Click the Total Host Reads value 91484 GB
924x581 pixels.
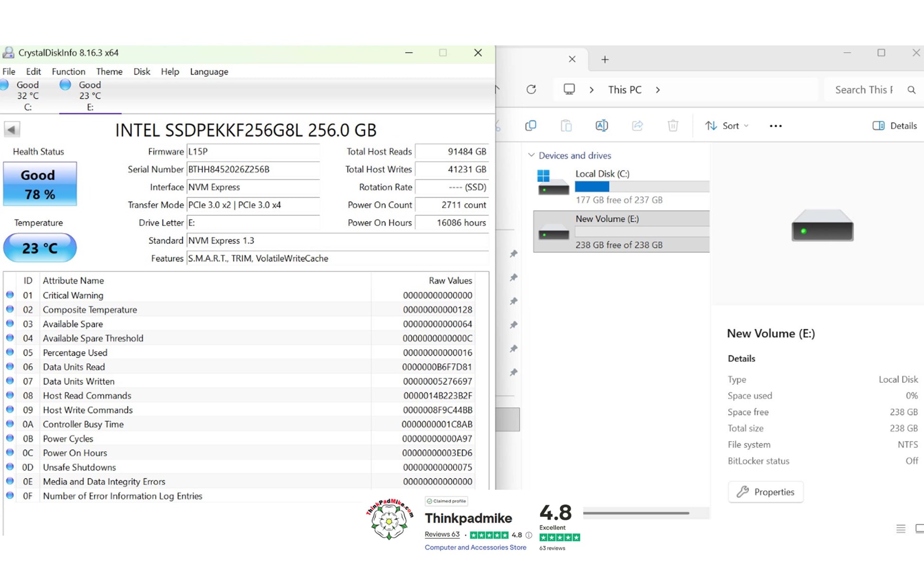coord(452,152)
